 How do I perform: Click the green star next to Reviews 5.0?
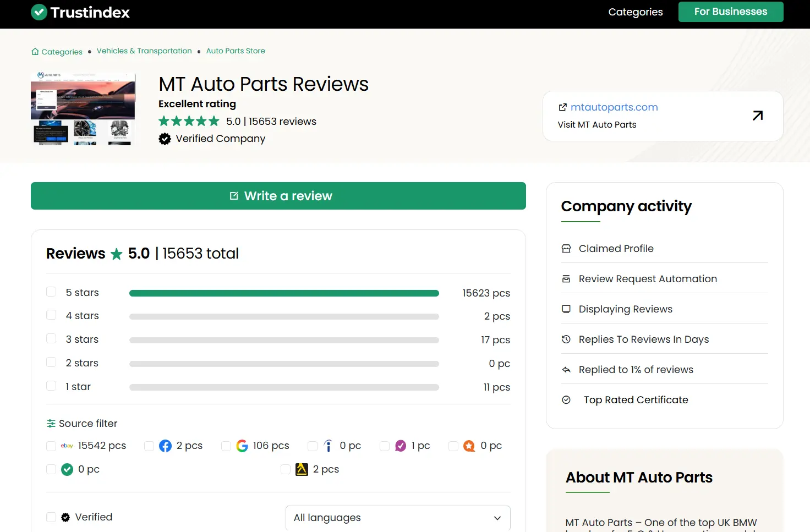coord(117,254)
